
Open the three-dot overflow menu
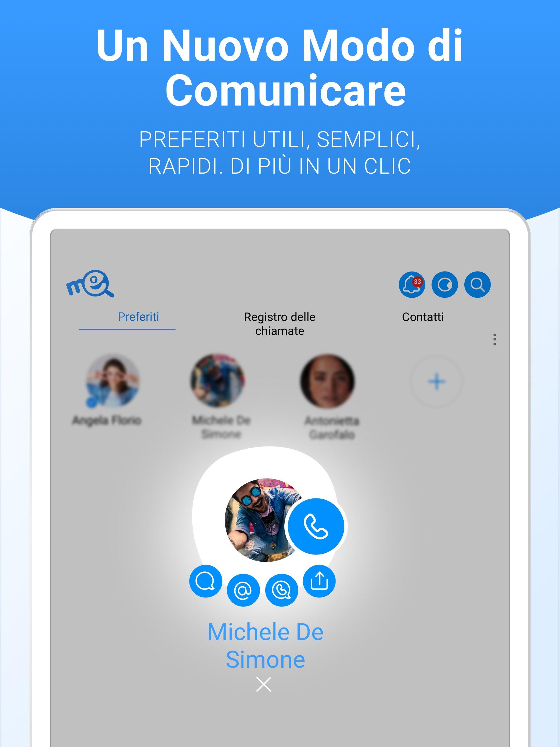(x=494, y=339)
